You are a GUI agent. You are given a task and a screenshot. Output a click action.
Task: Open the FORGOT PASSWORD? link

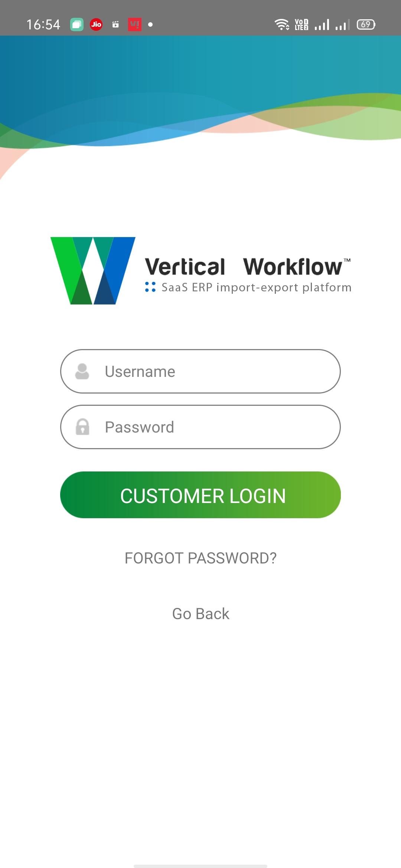(200, 558)
